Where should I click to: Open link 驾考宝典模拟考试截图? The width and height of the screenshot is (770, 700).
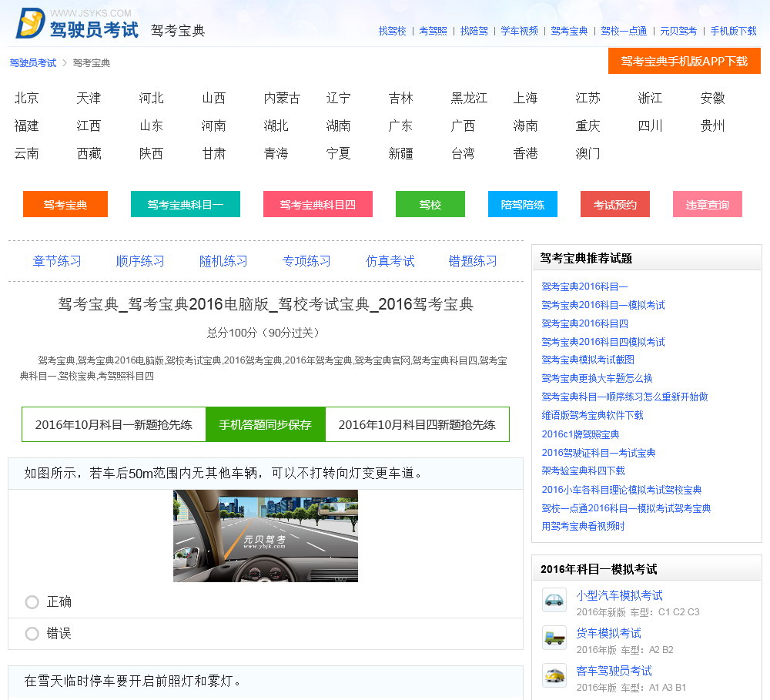pos(588,360)
